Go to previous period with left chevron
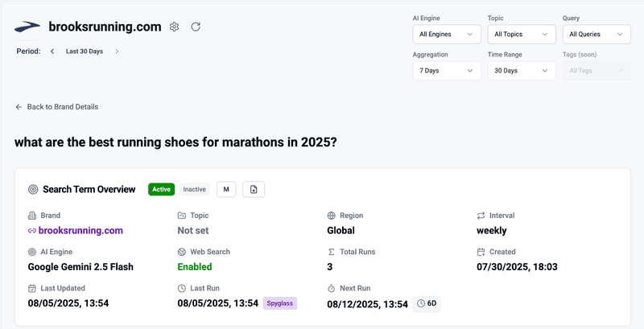644x329 pixels. (x=52, y=51)
